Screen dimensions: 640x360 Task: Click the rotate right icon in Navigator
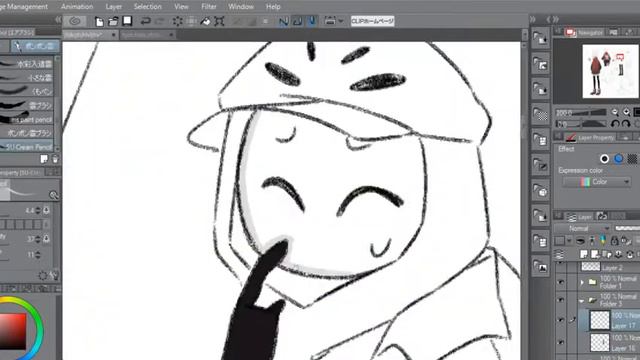[626, 123]
